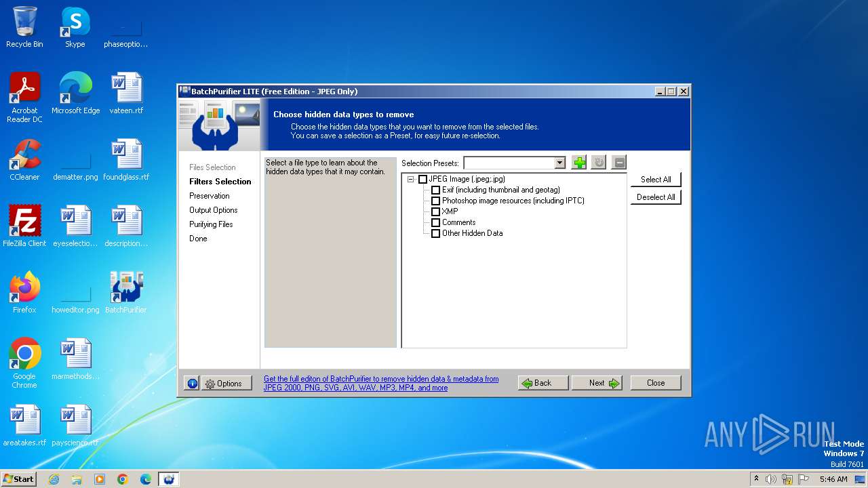Open areatakes.rtf on desktop
The height and width of the screenshot is (488, 868).
click(24, 426)
